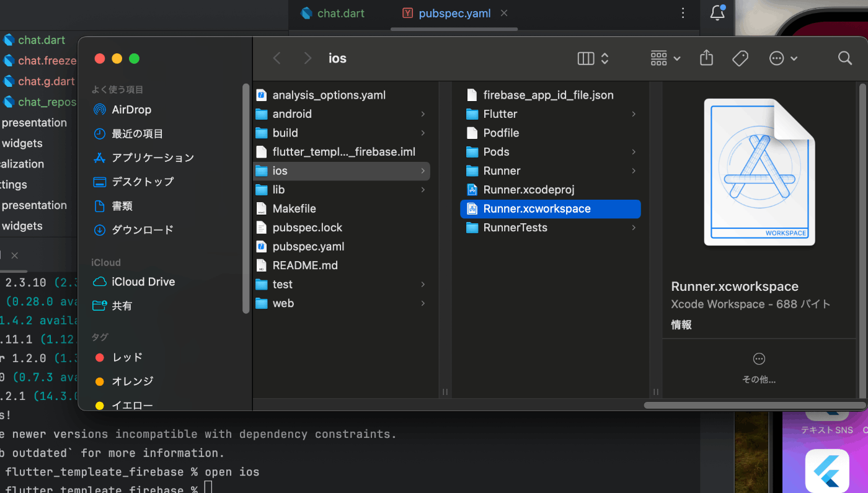Expand the Pods folder chevron
This screenshot has height=493, width=868.
click(634, 152)
